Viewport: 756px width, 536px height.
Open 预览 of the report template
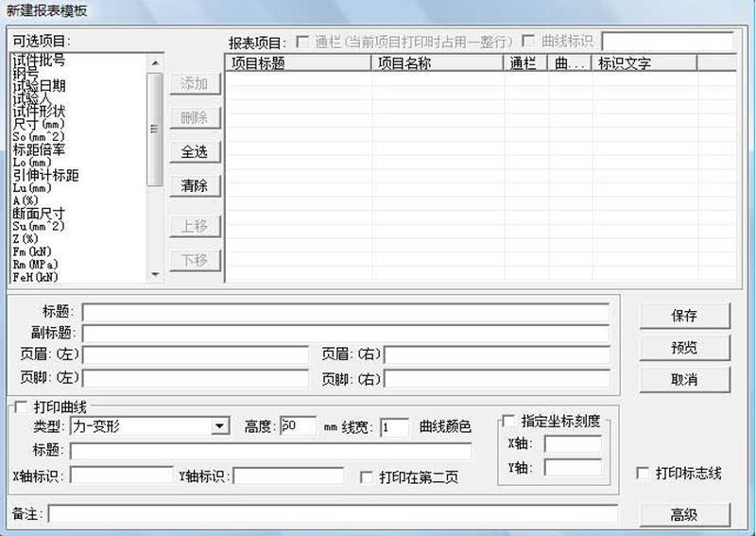pos(683,348)
